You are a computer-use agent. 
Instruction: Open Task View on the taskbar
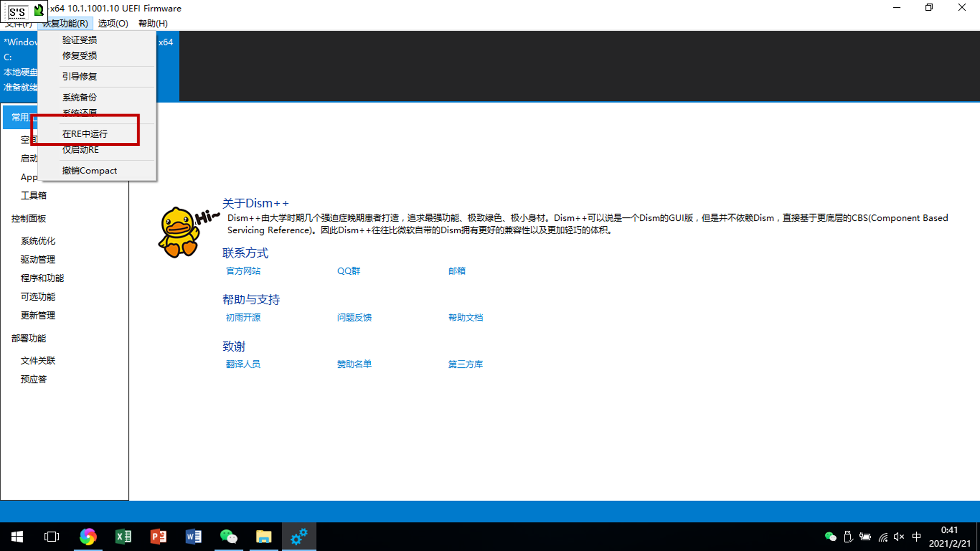[x=51, y=537]
